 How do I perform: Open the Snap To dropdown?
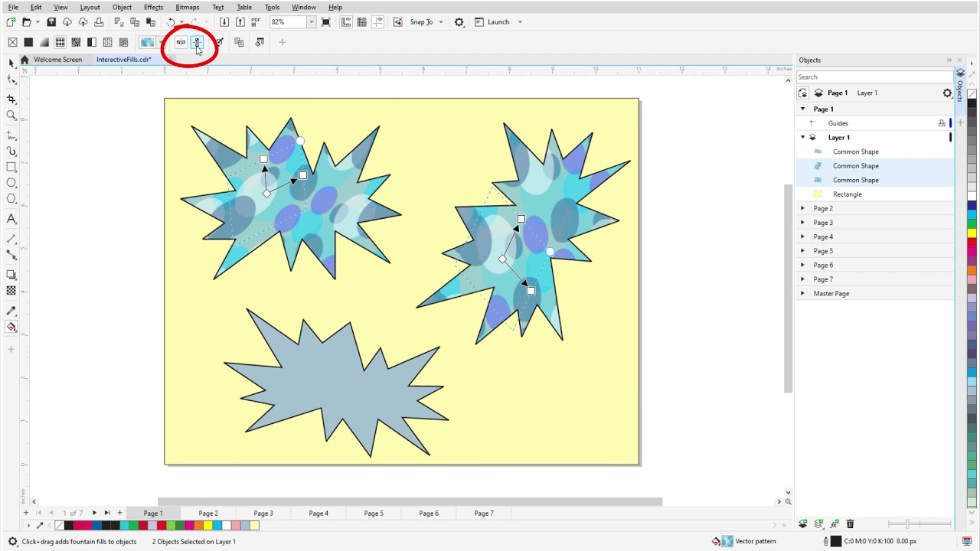(442, 22)
